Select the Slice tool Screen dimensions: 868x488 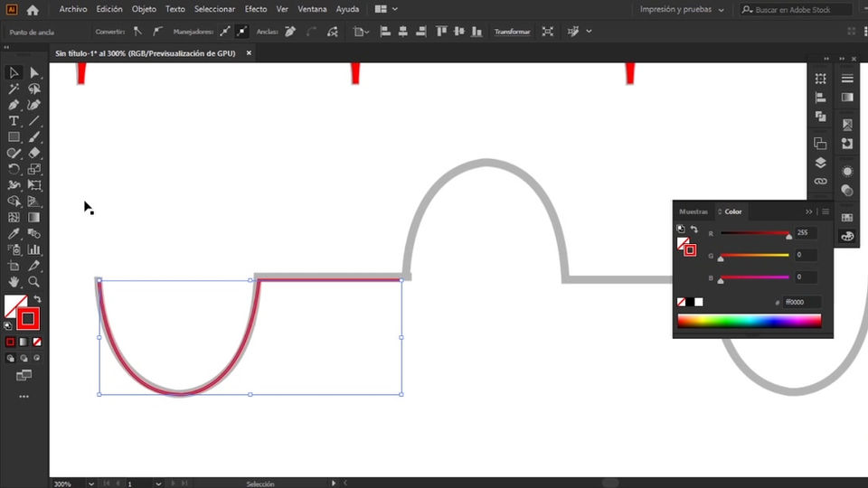34,266
